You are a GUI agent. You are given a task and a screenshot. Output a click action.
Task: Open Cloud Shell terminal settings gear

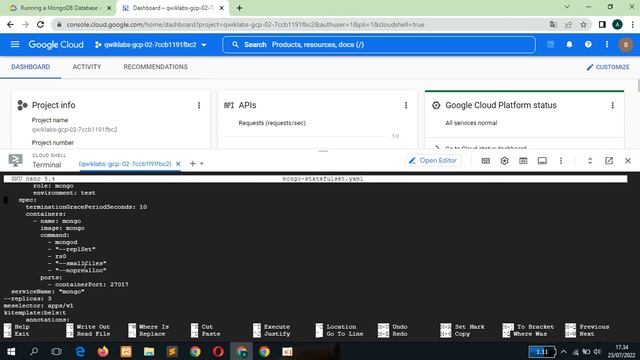pos(504,161)
